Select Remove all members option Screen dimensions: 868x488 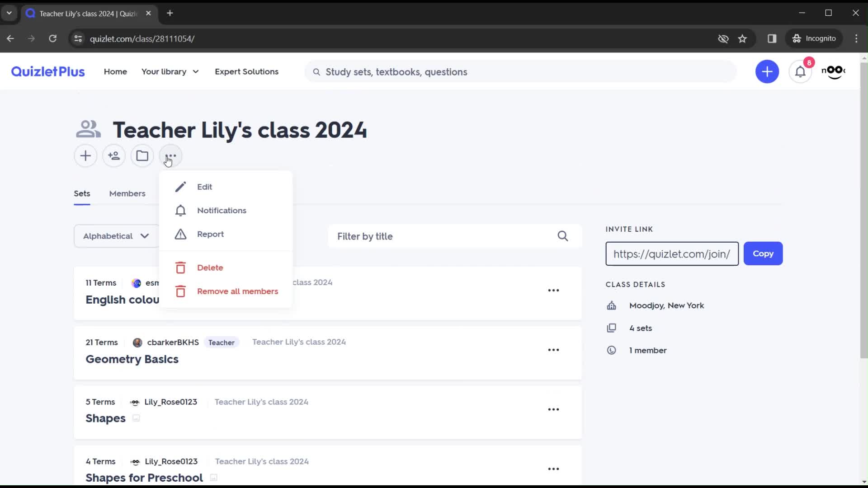click(x=238, y=291)
